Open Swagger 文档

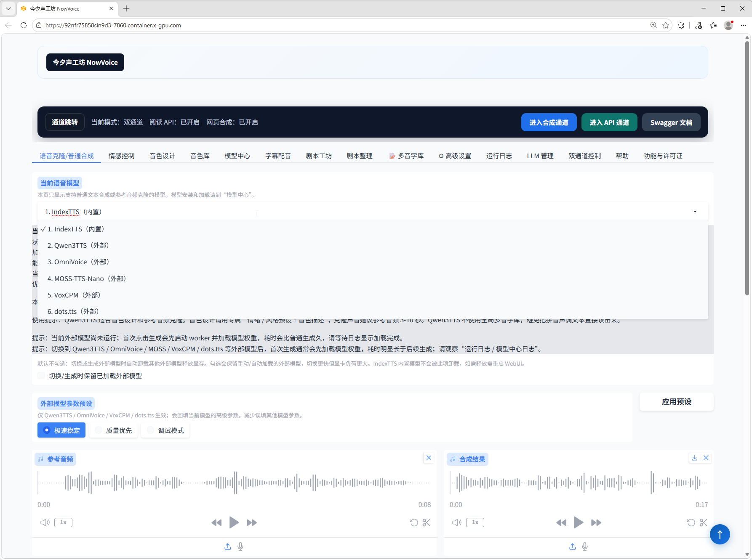point(671,122)
